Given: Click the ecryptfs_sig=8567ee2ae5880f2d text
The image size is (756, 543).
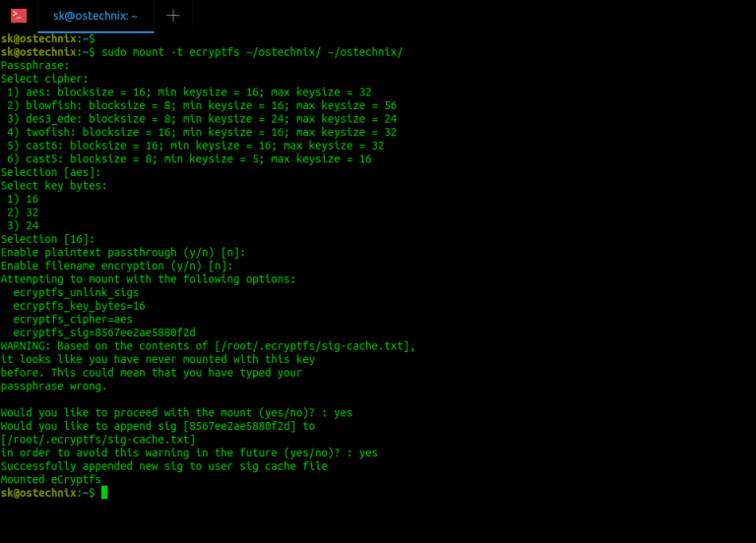Looking at the screenshot, I should [104, 332].
